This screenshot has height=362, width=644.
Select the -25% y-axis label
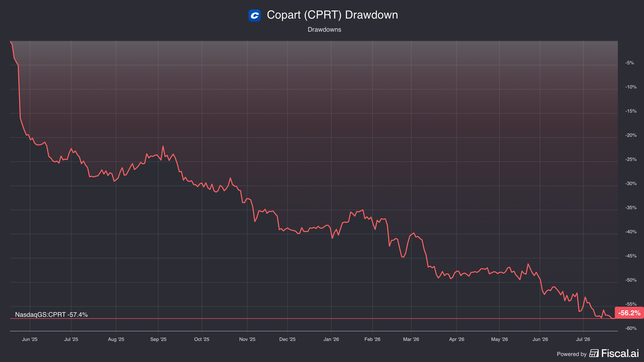(631, 159)
